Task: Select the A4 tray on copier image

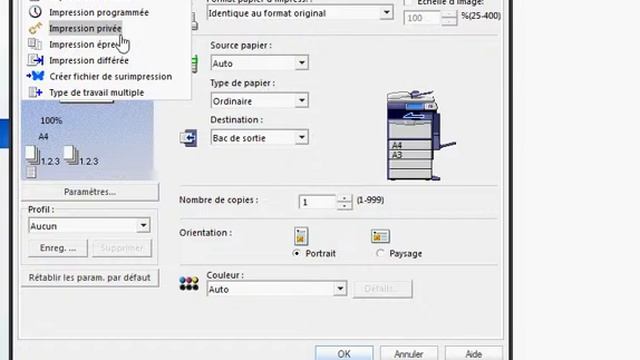Action: tap(410, 145)
